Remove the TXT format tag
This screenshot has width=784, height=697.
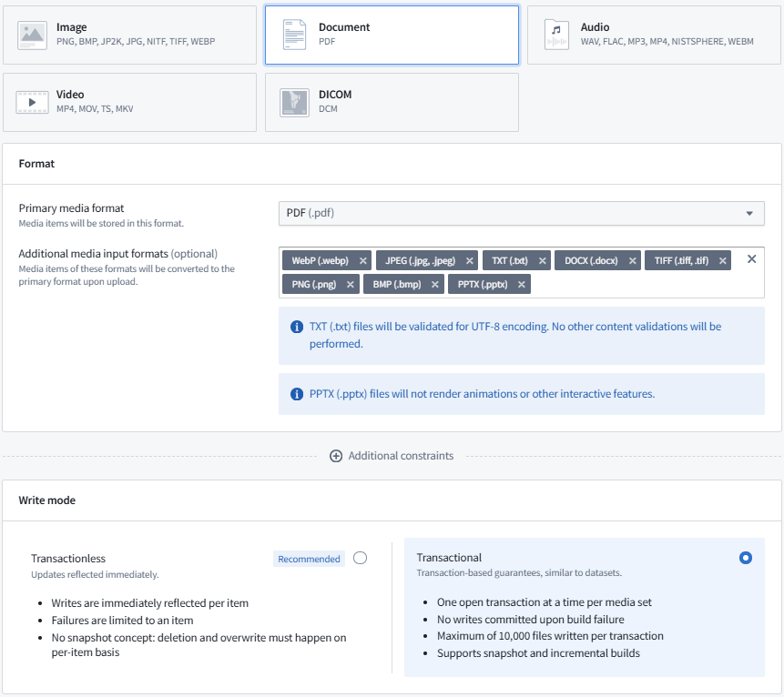[543, 261]
